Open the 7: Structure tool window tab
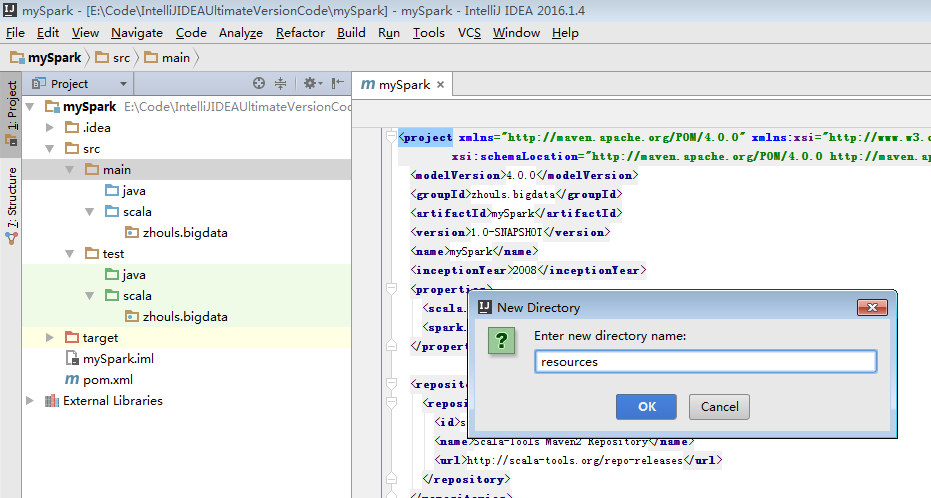The image size is (931, 498). [x=11, y=205]
